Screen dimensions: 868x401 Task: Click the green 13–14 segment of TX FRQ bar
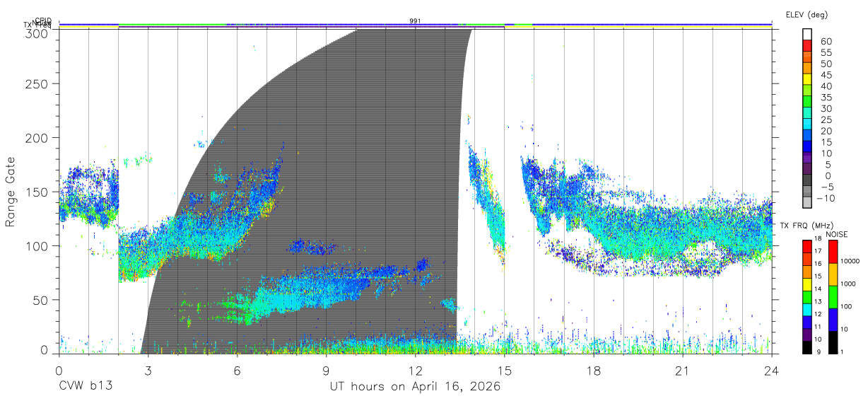(x=807, y=297)
